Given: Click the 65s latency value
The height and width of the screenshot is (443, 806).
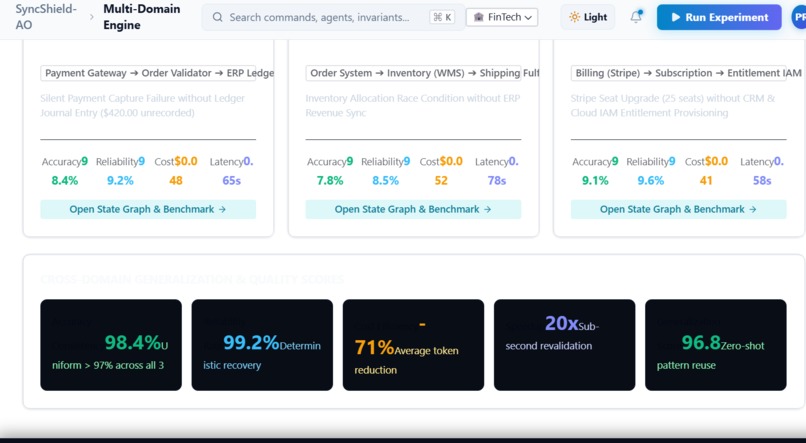Looking at the screenshot, I should tap(231, 180).
